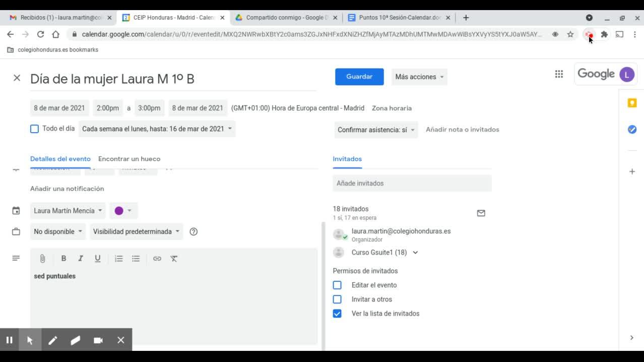Open the Confirmar asistencia dropdown
The height and width of the screenshot is (362, 644).
(376, 130)
